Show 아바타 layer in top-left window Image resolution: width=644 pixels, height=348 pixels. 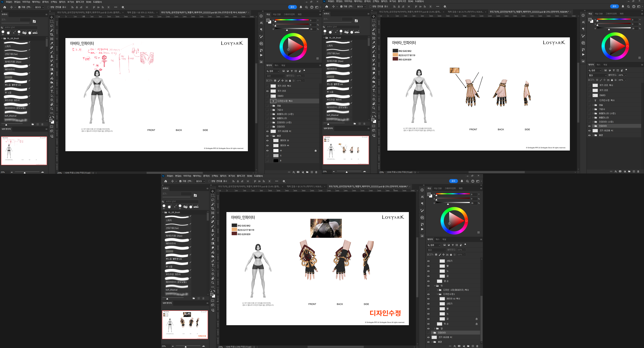(x=267, y=96)
